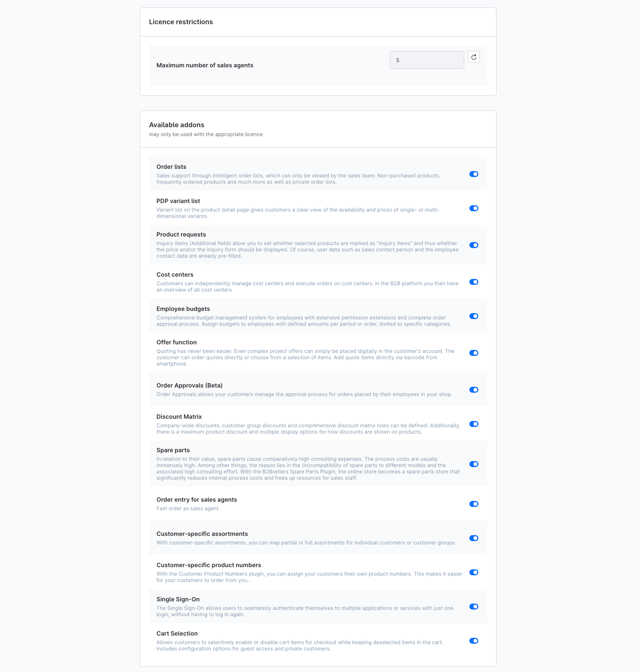Click the Licence restrictions card title
Viewport: 640px width, 672px height.
tap(181, 22)
